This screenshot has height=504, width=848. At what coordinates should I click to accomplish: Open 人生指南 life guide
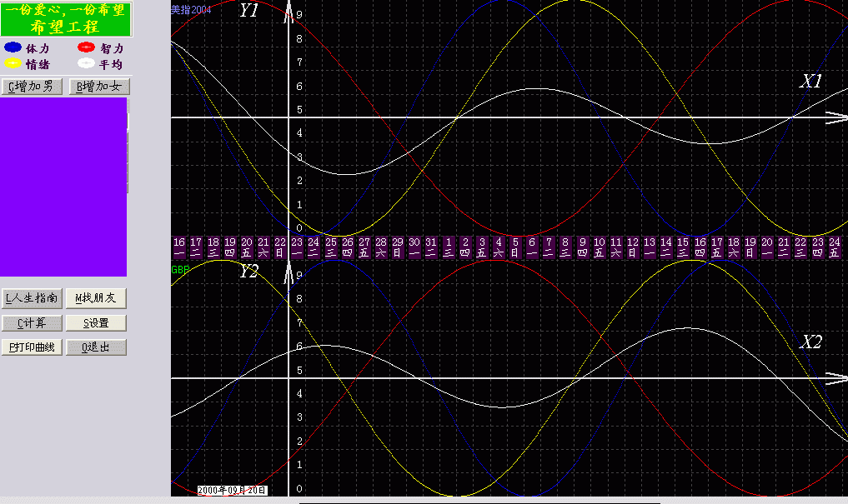(x=31, y=298)
